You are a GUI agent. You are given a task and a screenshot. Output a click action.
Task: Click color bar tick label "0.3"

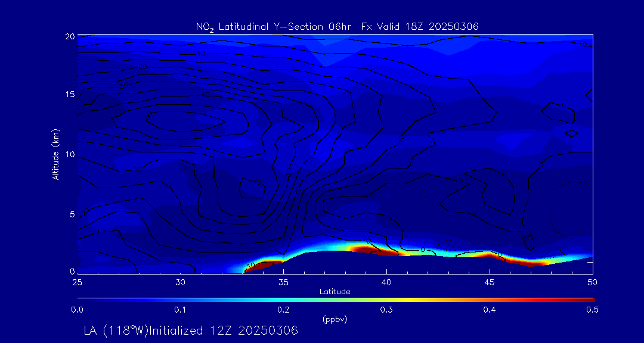(x=386, y=310)
